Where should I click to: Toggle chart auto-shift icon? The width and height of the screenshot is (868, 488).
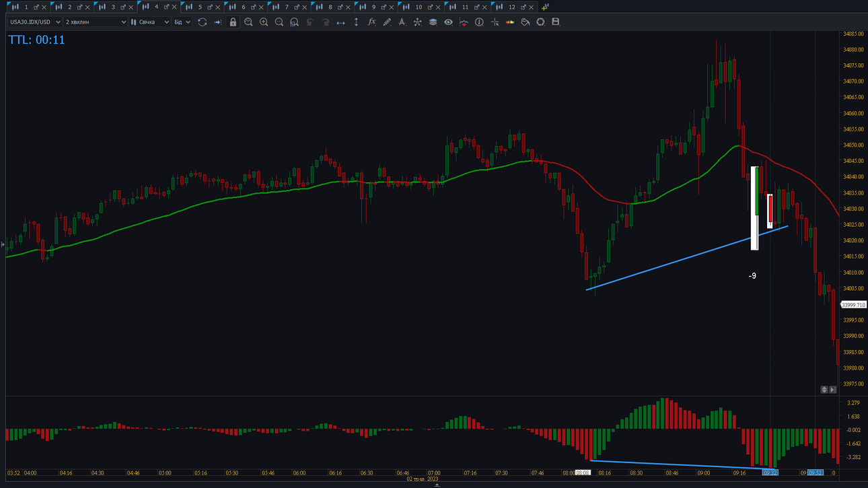217,22
